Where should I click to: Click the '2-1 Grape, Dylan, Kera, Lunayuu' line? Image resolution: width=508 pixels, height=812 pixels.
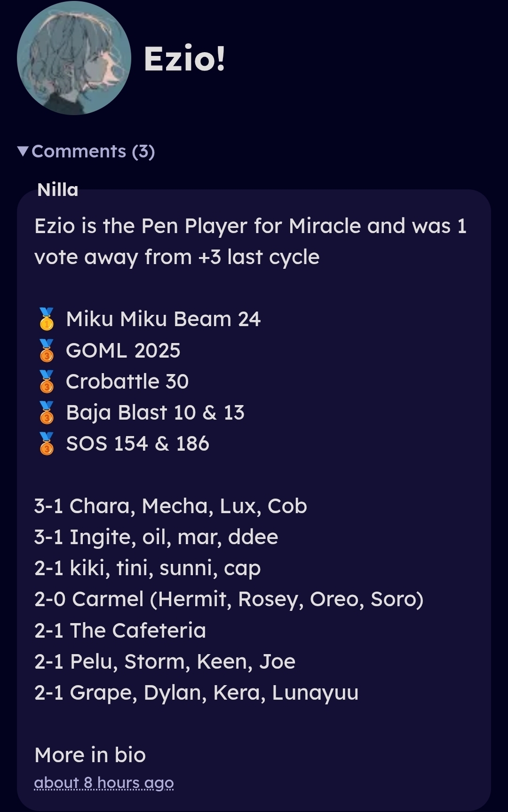pyautogui.click(x=196, y=693)
